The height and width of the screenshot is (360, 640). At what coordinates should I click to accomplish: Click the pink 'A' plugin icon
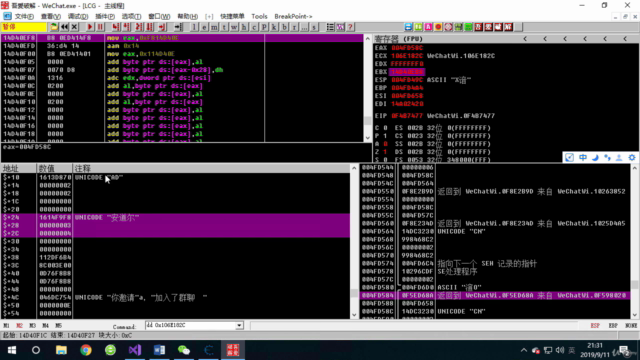(x=428, y=27)
